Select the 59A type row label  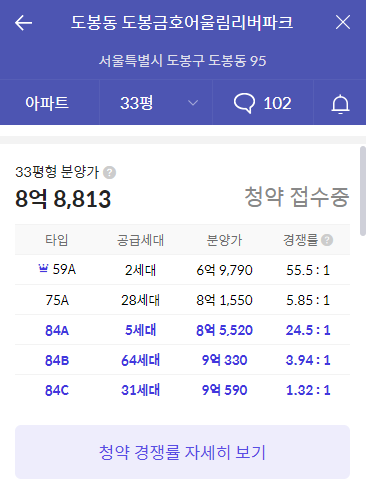(64, 269)
